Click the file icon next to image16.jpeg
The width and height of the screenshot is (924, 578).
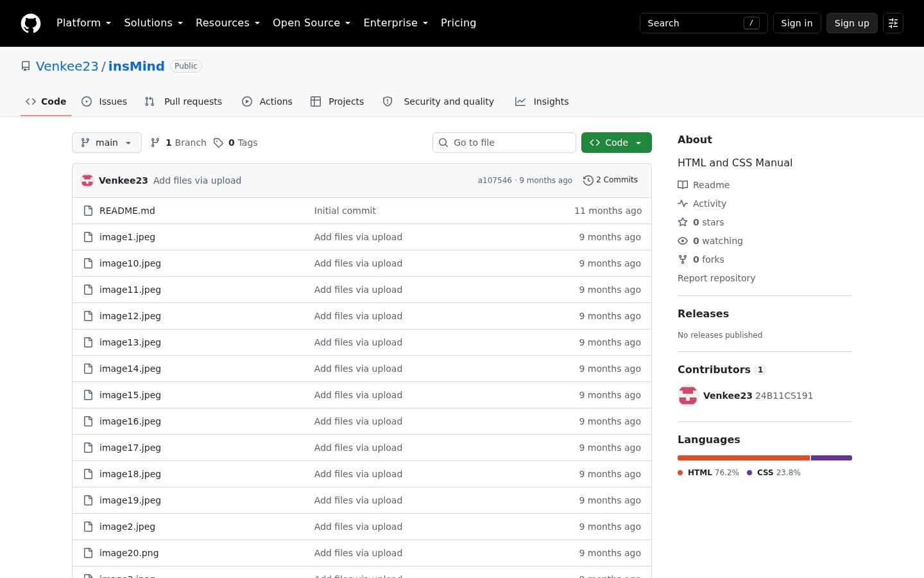click(x=89, y=421)
